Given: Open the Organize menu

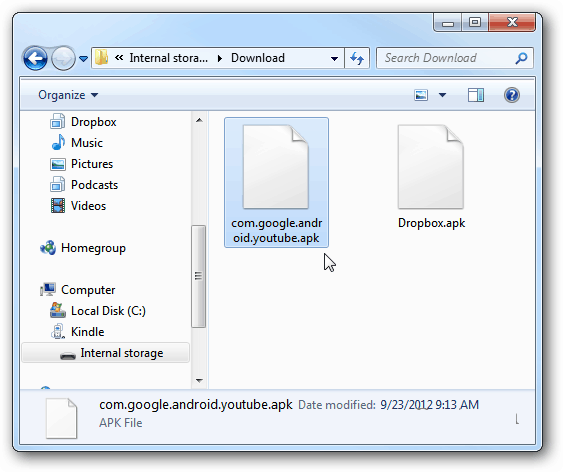Looking at the screenshot, I should coord(68,95).
